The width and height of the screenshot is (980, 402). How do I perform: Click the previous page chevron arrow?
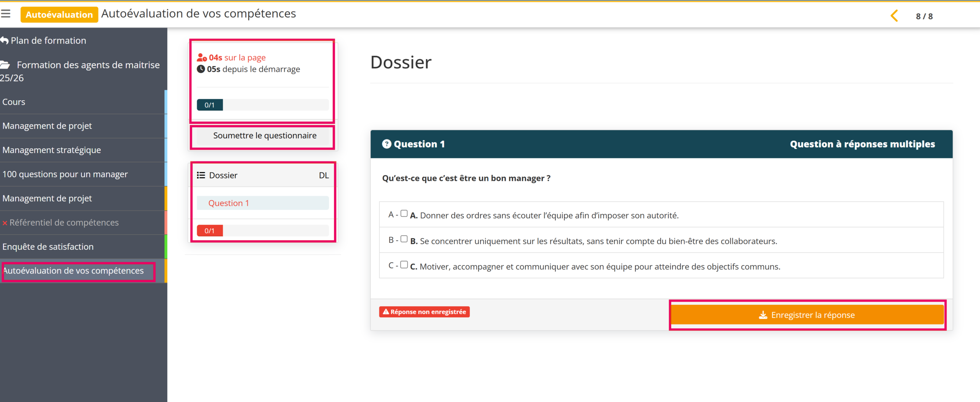[x=894, y=16]
